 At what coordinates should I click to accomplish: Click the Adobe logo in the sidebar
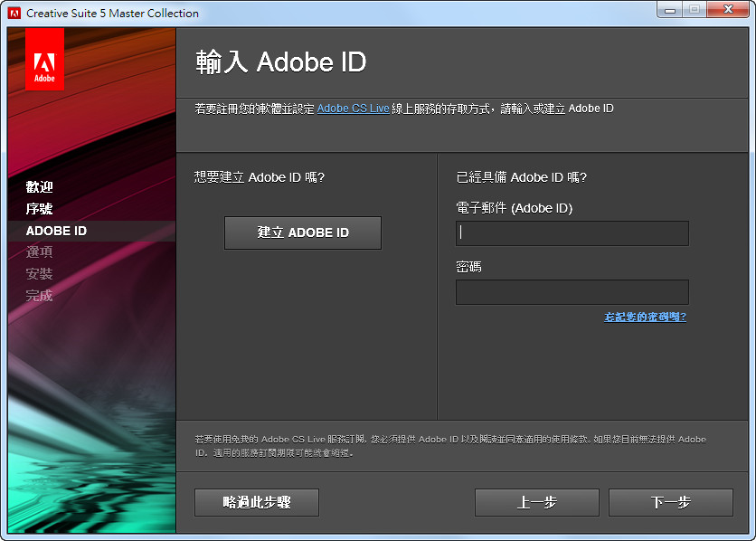point(44,60)
